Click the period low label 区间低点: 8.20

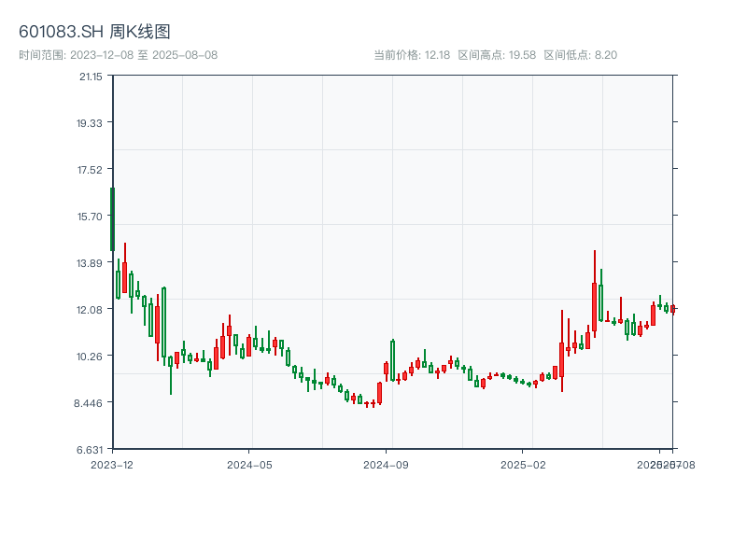pos(580,55)
